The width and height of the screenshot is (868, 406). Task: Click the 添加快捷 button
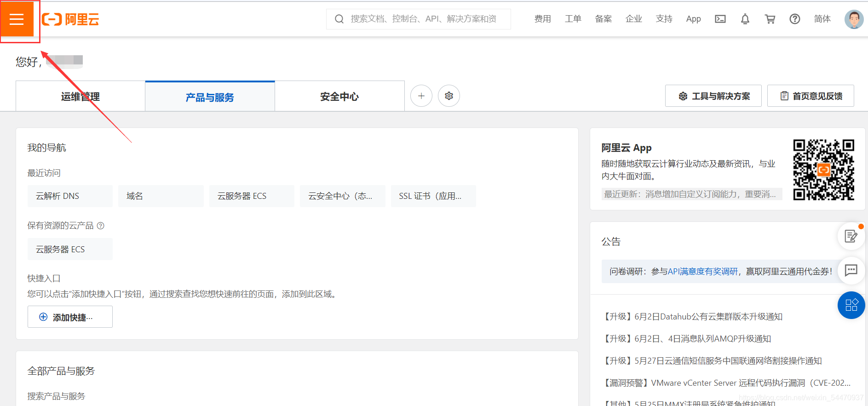pos(70,317)
